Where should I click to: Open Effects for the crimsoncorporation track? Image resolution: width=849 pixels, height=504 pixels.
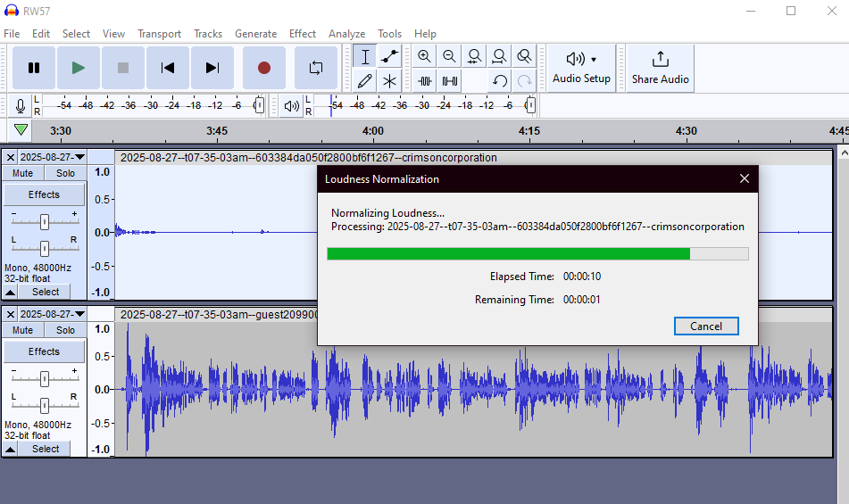[x=44, y=194]
